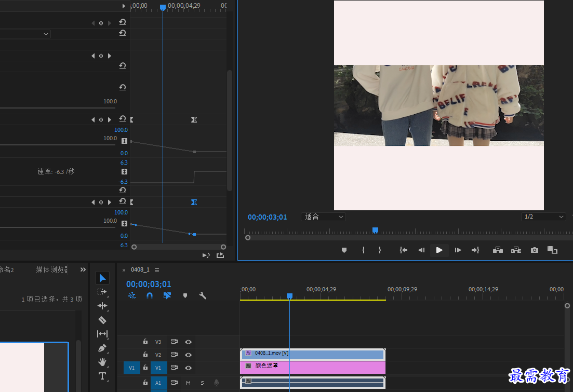Open the Comparison View button

point(552,250)
